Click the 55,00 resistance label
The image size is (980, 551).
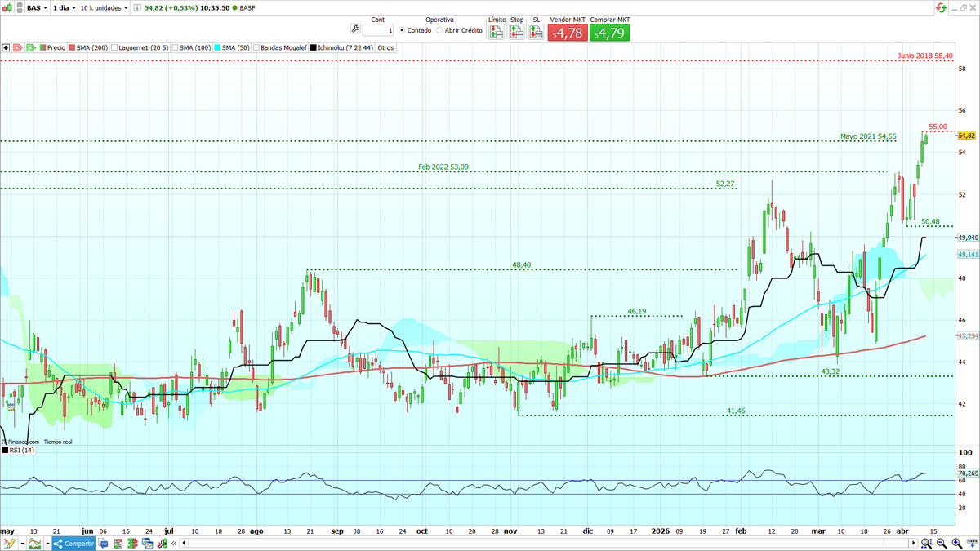tap(938, 127)
